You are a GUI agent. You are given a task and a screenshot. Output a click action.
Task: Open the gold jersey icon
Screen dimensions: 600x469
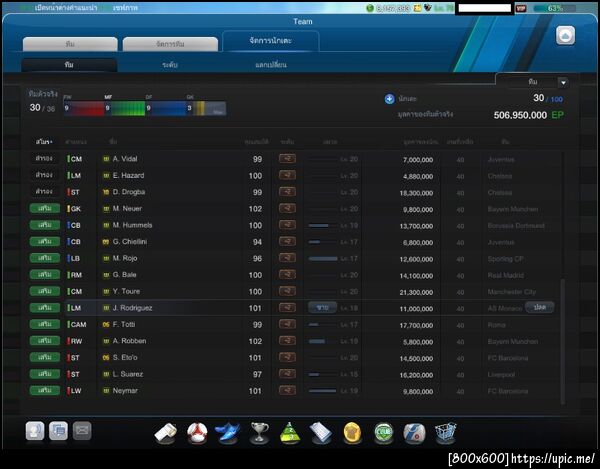[352, 433]
